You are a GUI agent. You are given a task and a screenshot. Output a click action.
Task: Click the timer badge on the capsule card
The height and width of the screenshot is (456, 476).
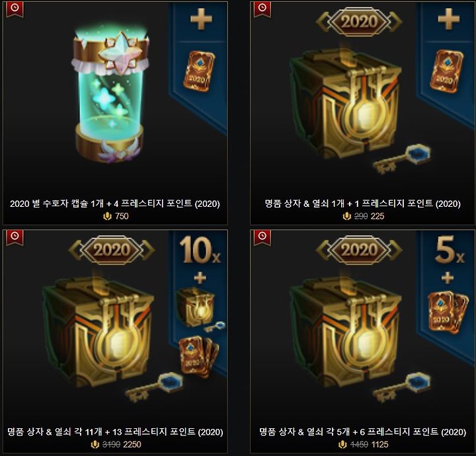(x=15, y=9)
